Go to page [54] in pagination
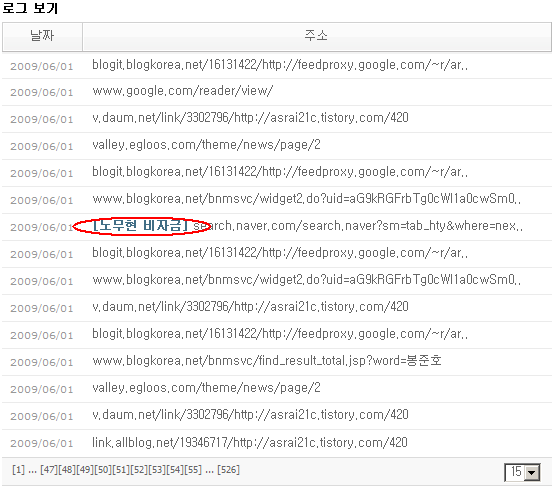Image resolution: width=553 pixels, height=489 pixels. (x=175, y=470)
